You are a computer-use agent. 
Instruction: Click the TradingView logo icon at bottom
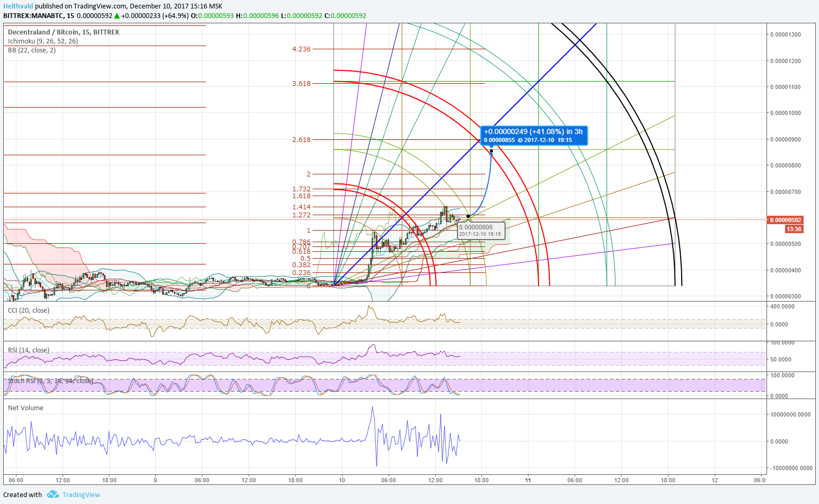(x=52, y=494)
